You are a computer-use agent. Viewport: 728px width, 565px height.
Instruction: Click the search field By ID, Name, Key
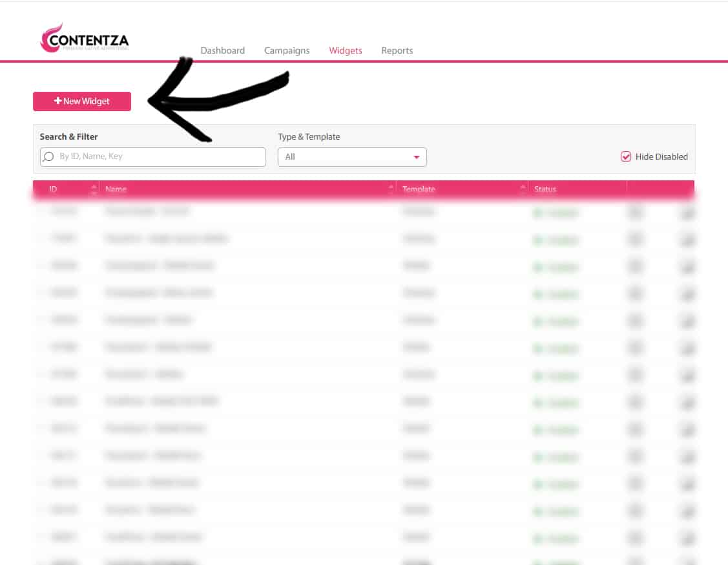(x=152, y=156)
